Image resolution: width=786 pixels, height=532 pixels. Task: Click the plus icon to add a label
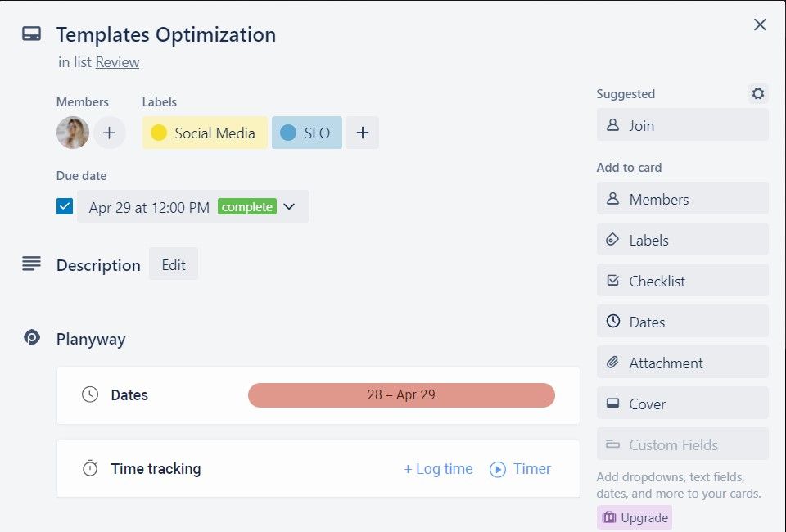point(363,133)
